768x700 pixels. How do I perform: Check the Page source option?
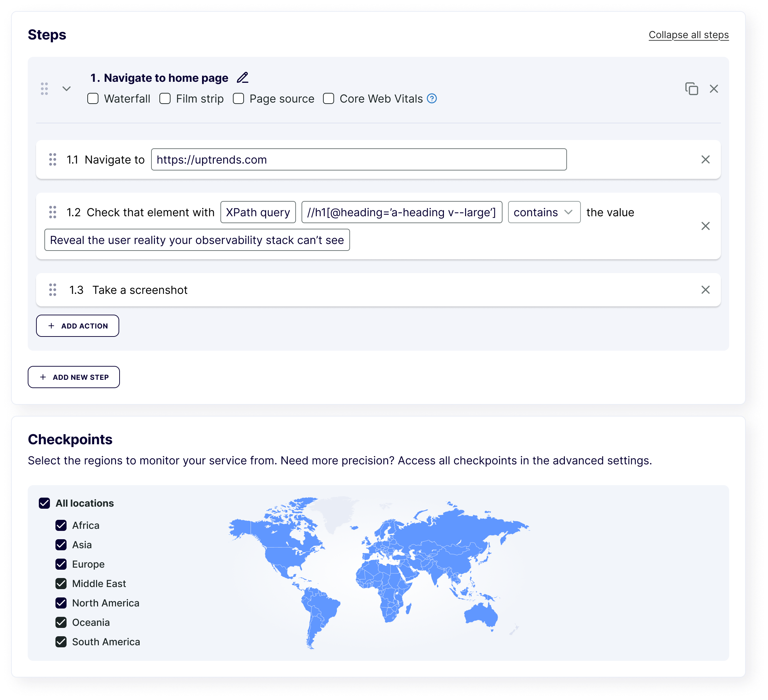coord(238,99)
